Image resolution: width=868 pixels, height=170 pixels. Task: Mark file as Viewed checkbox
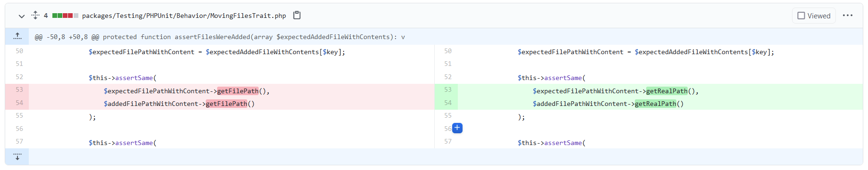[x=814, y=16]
